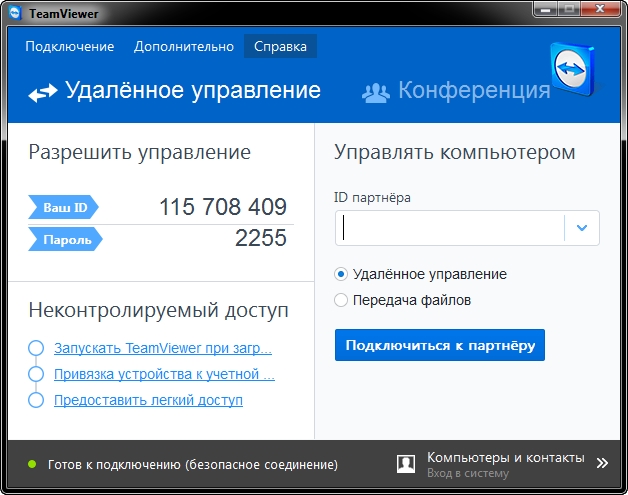Open the 'Дополнительно' menu
Screen dimensions: 628x495
coord(184,46)
